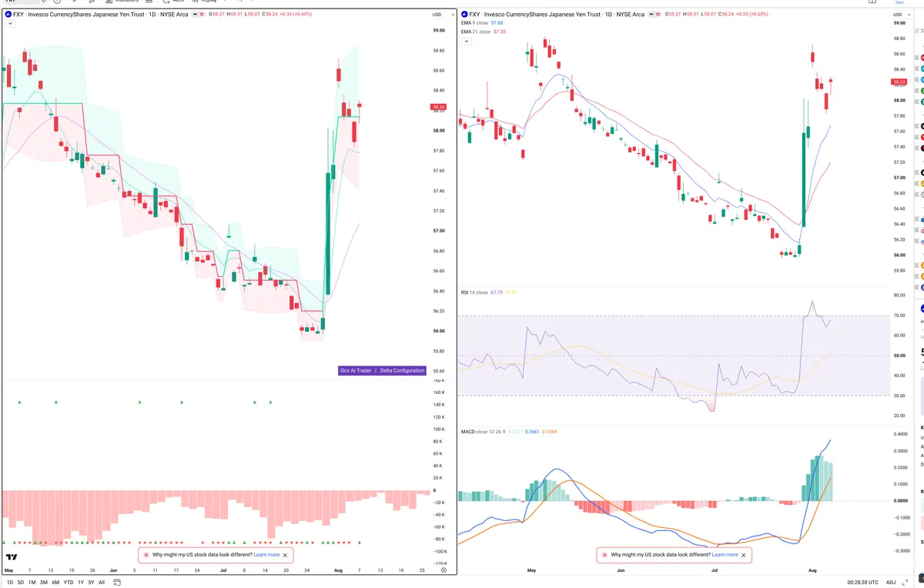Click the TradingView logo in left chart
Viewport: 924px width, 588px height.
click(x=12, y=557)
